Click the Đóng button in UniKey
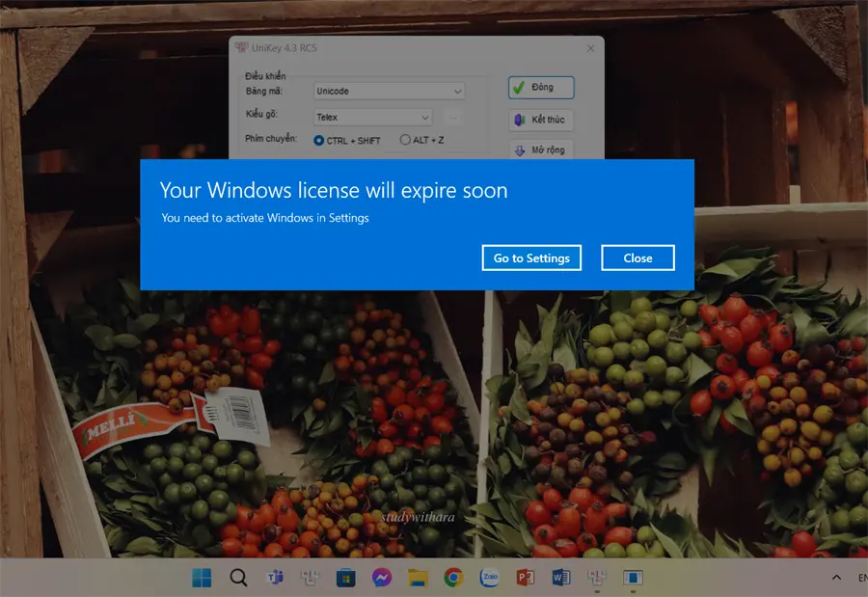868x597 pixels. click(x=541, y=88)
